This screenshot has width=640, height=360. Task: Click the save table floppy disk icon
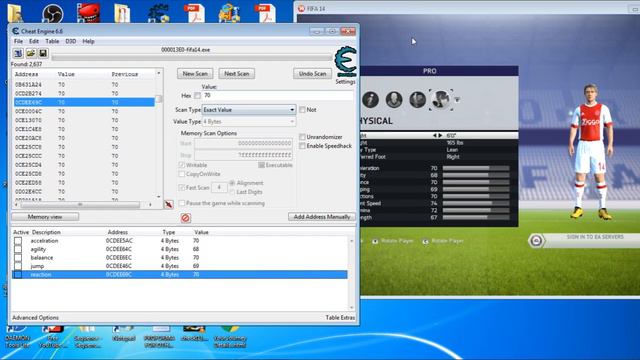click(43, 53)
